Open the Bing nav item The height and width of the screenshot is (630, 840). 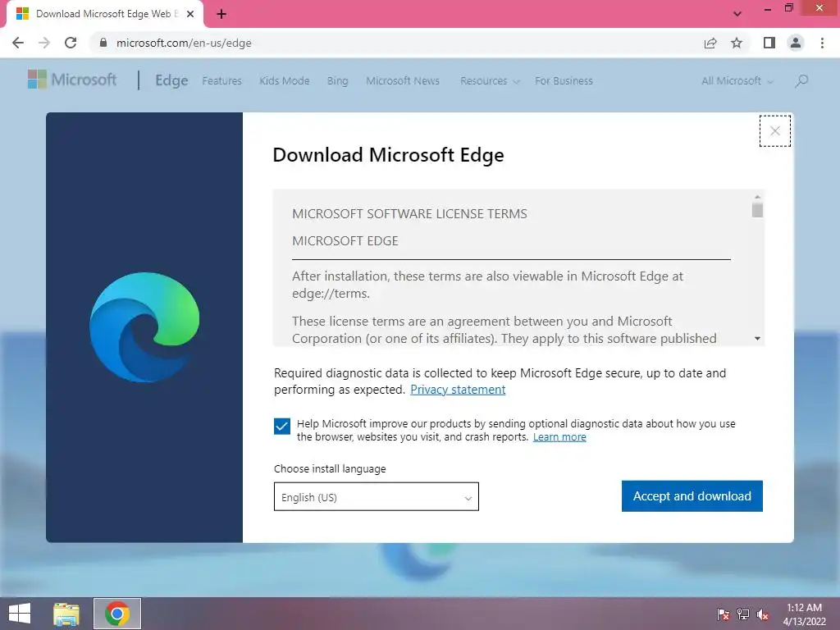coord(337,81)
